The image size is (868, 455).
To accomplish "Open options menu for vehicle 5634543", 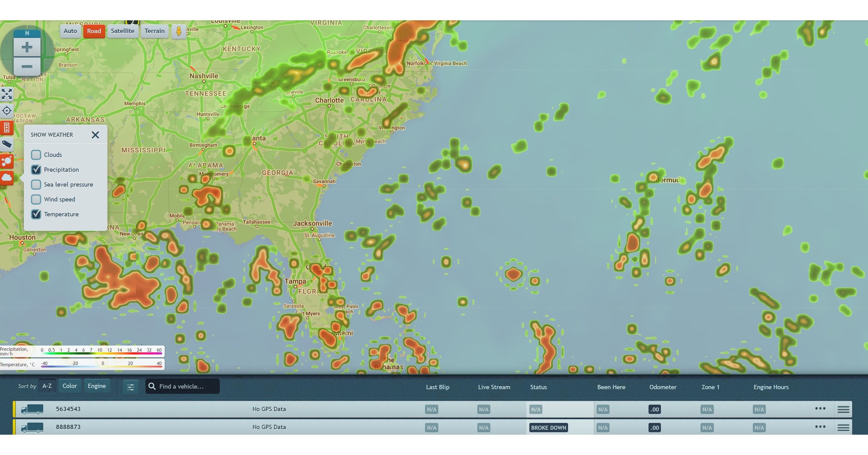I will 820,409.
